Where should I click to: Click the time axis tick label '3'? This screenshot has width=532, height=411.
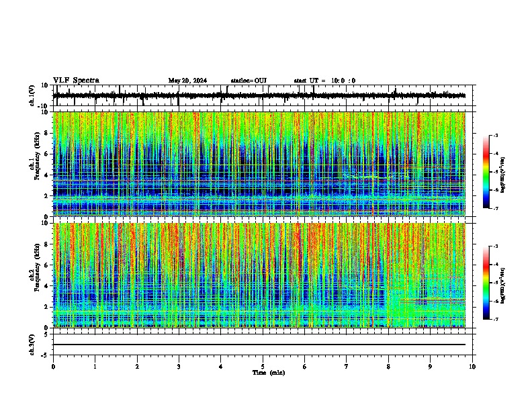coord(179,367)
